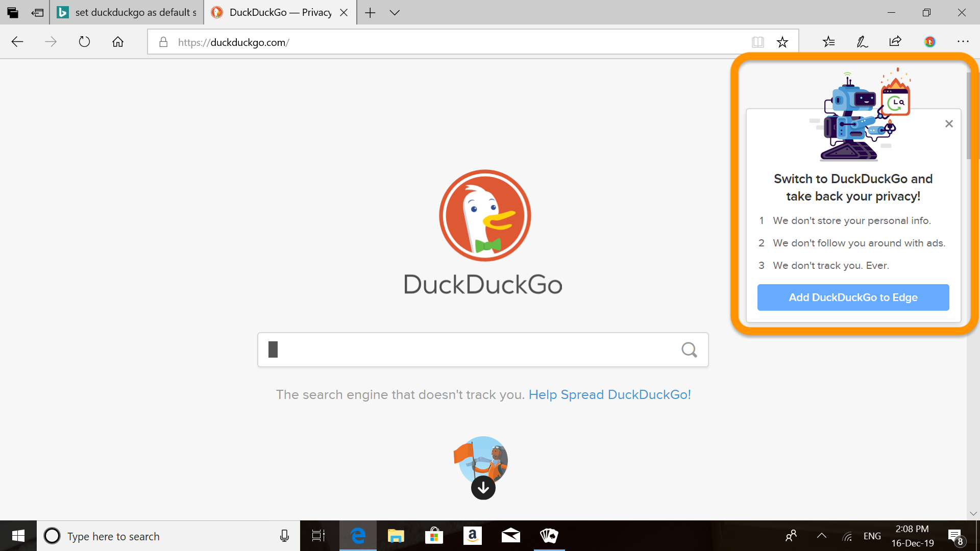
Task: Click the Add notes pen icon
Action: point(862,42)
